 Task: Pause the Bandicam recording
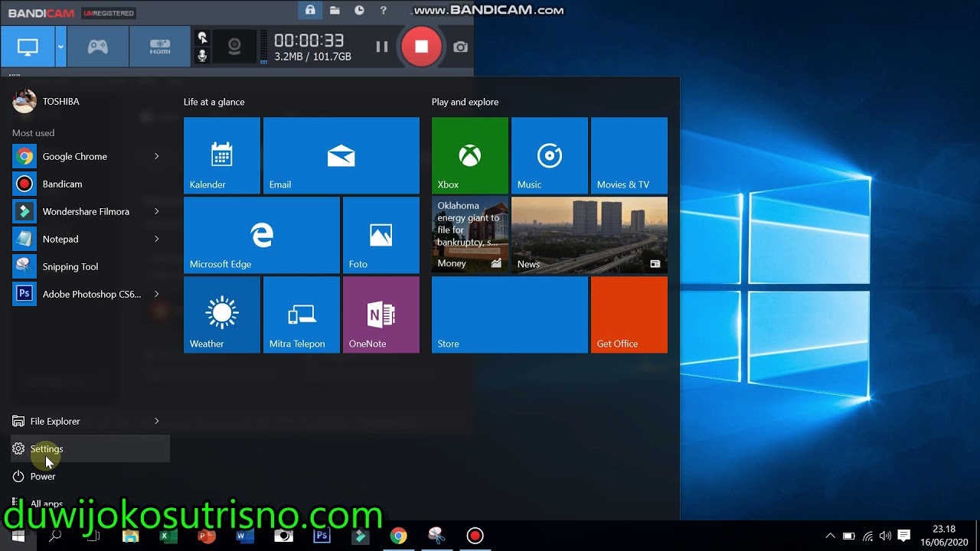[x=381, y=47]
